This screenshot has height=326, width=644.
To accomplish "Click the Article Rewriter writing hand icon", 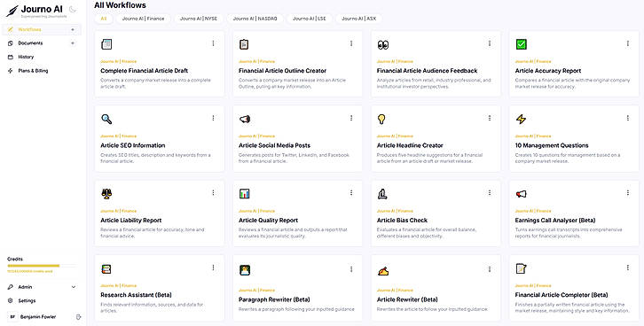I will [383, 271].
